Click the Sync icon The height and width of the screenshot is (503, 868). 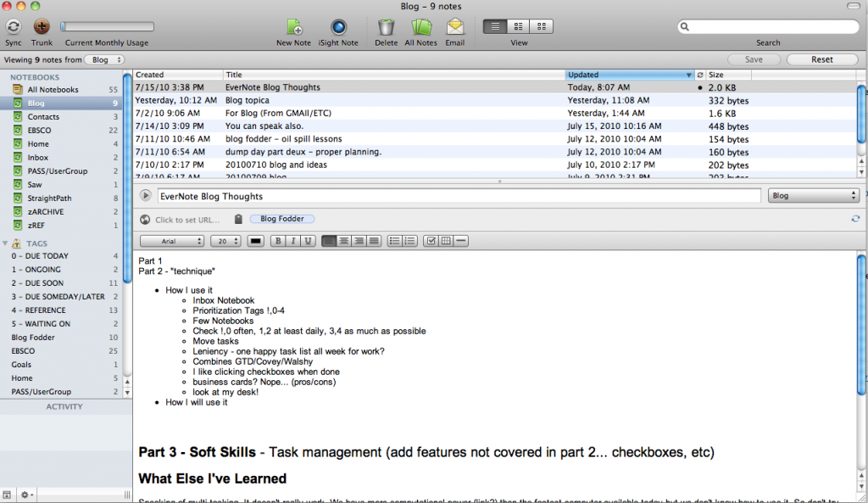pos(14,26)
